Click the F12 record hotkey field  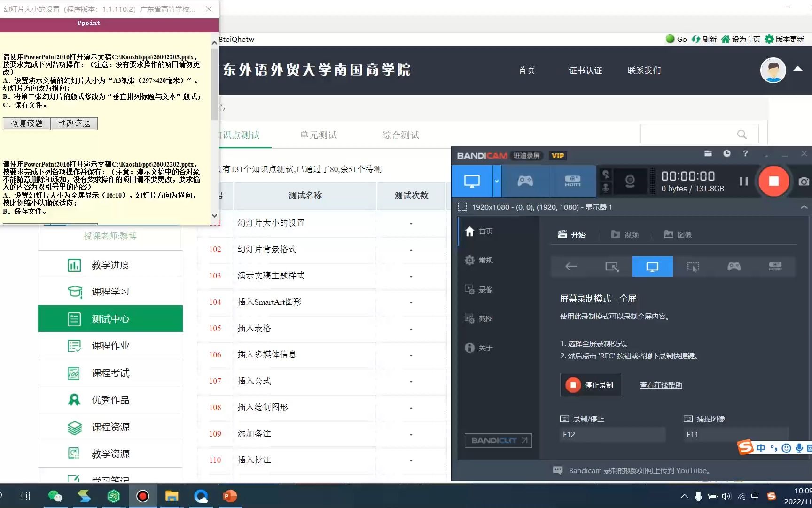coord(613,435)
